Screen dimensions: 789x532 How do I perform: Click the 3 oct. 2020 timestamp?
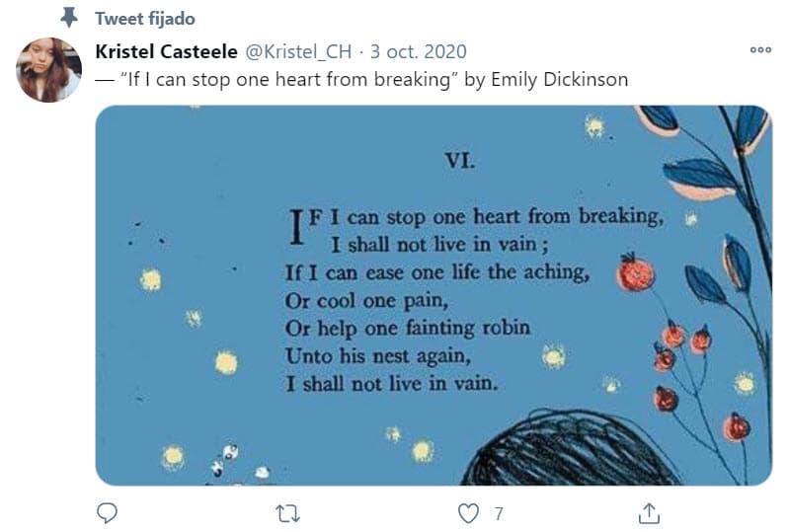[419, 51]
